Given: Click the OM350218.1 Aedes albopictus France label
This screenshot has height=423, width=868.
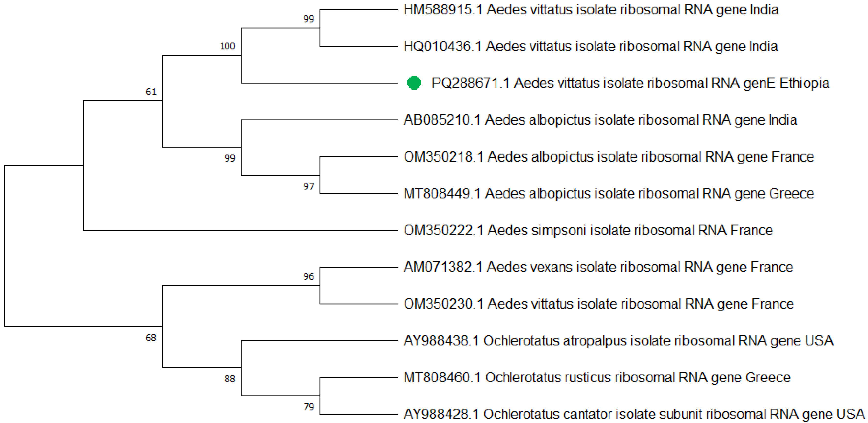Looking at the screenshot, I should 609,157.
